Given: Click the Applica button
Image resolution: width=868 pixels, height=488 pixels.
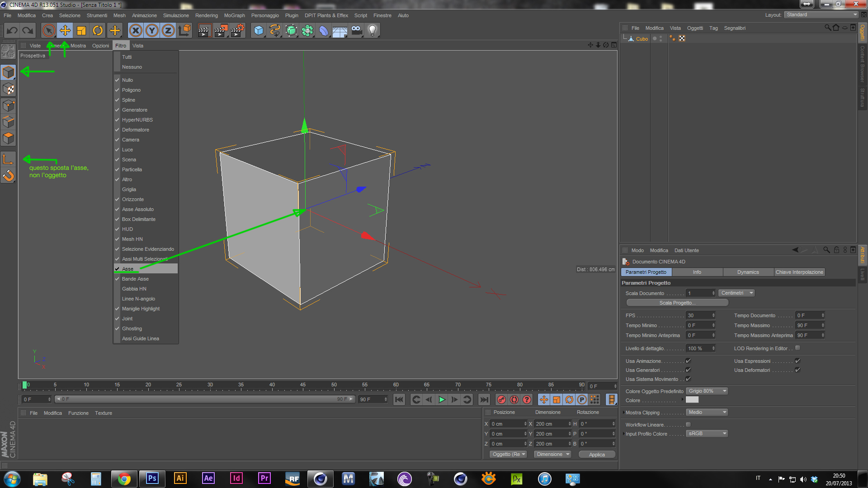Looking at the screenshot, I should pos(597,455).
